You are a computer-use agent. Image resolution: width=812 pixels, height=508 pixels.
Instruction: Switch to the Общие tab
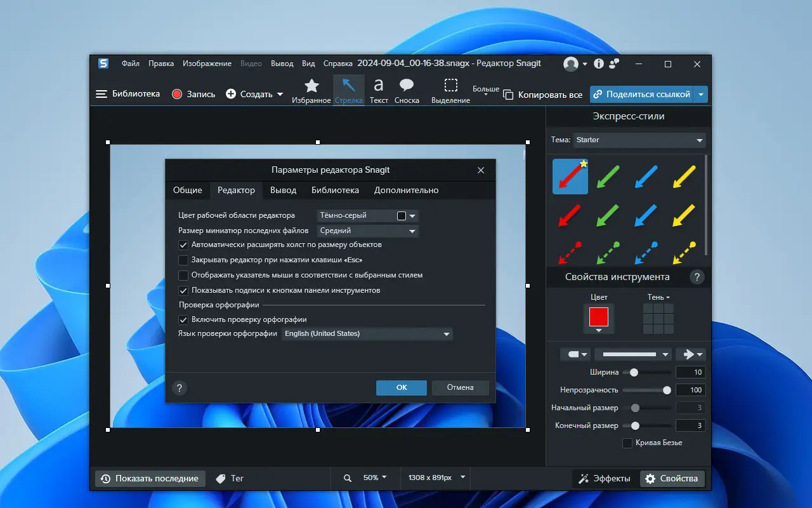click(x=188, y=190)
